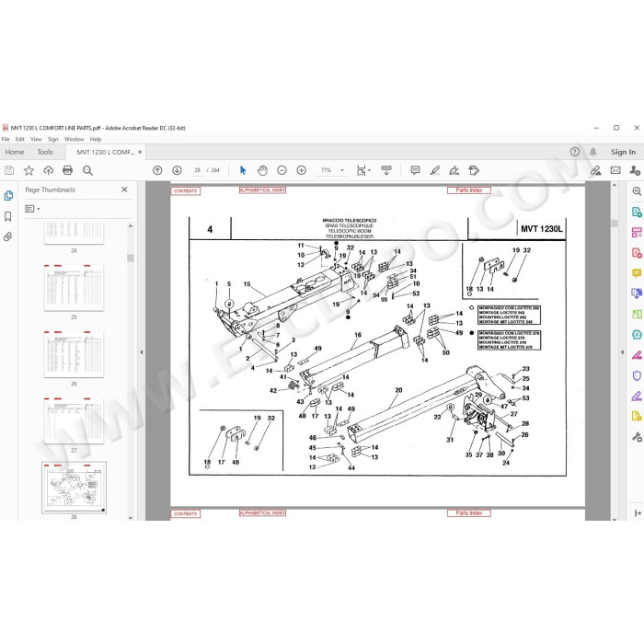Open the Sign menu
This screenshot has height=644, width=644.
coord(53,139)
